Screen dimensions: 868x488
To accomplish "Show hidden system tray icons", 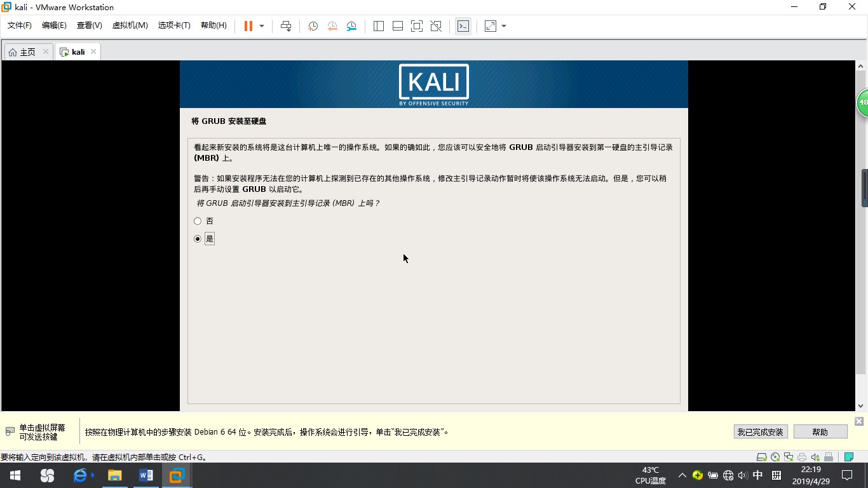I will 682,475.
